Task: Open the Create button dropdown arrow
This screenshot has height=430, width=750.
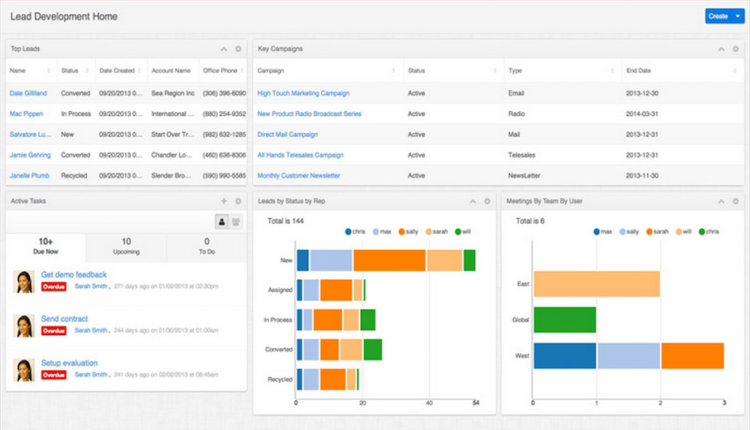Action: [x=738, y=16]
